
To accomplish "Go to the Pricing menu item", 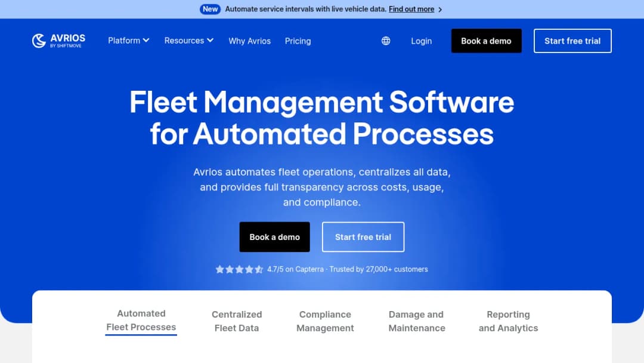I will tap(298, 41).
